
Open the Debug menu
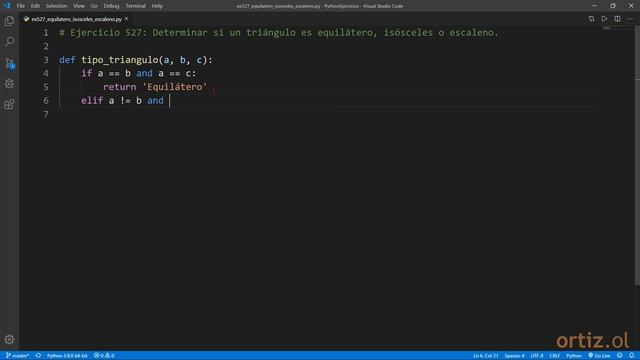111,6
